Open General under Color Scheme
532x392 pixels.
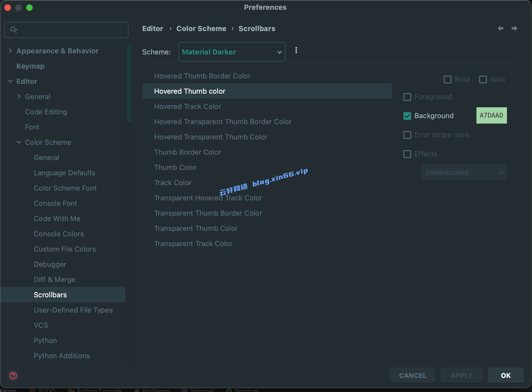(47, 158)
